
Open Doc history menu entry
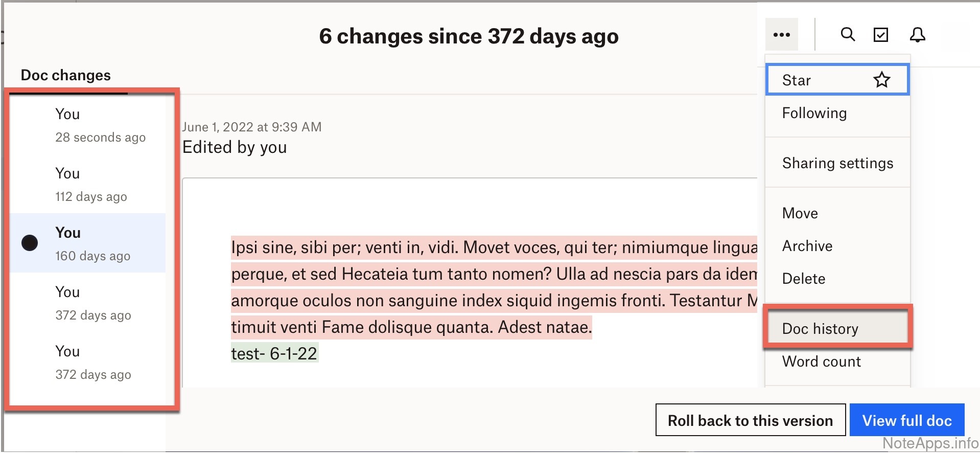pos(820,329)
